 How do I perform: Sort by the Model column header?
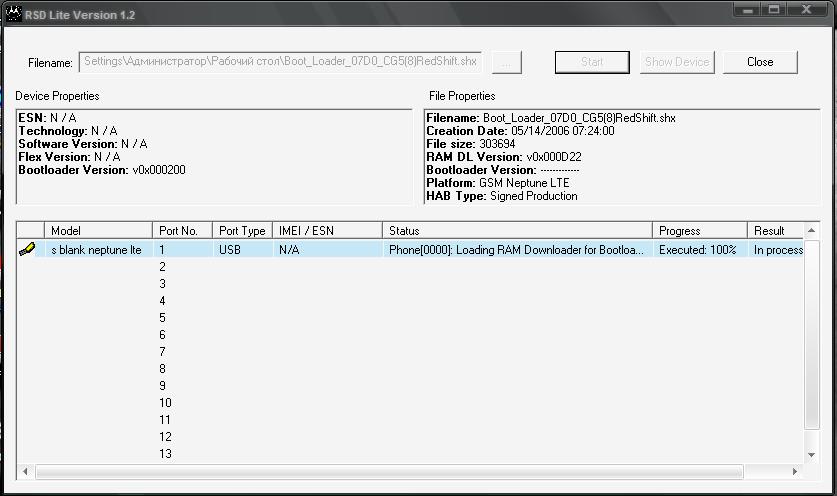pyautogui.click(x=98, y=230)
